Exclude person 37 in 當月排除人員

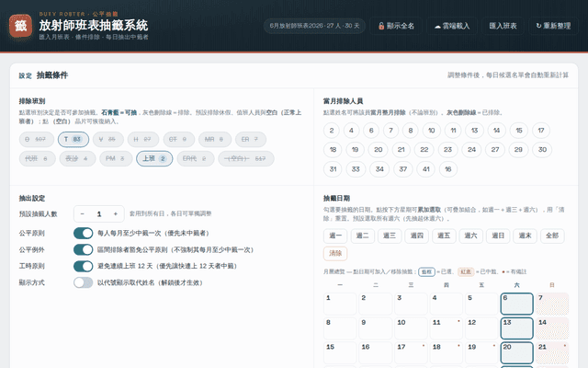[x=403, y=169]
